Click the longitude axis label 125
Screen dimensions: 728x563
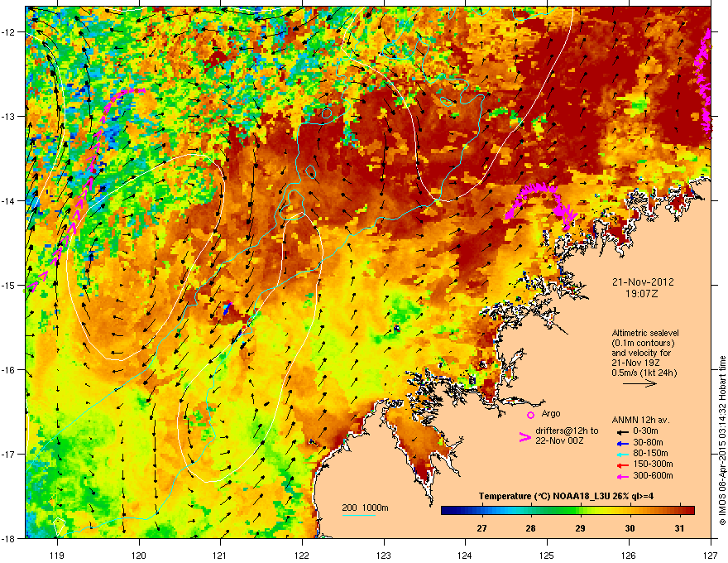pos(547,555)
